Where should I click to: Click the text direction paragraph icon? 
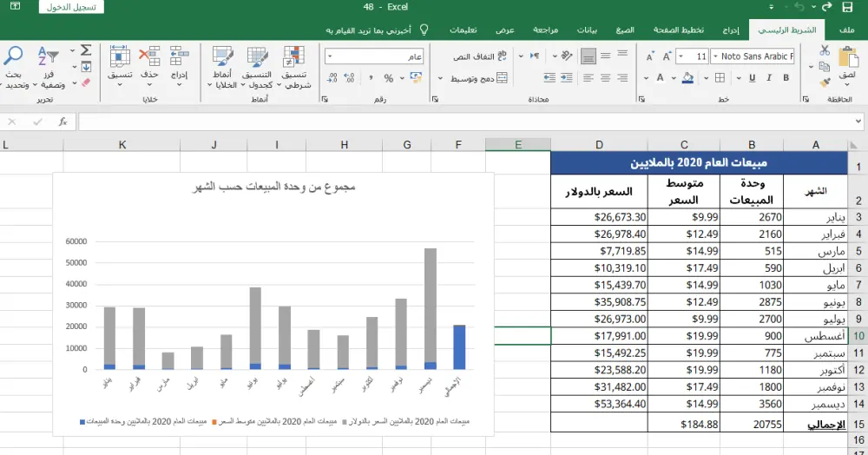[x=534, y=56]
